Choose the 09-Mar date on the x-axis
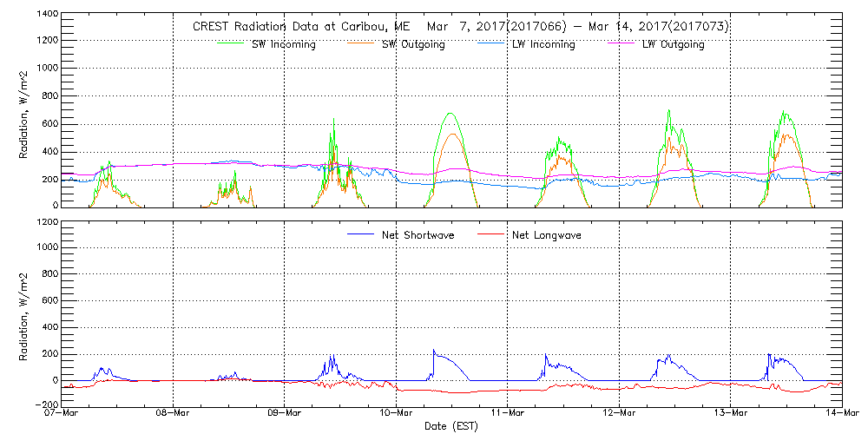868x434 pixels. click(x=285, y=412)
